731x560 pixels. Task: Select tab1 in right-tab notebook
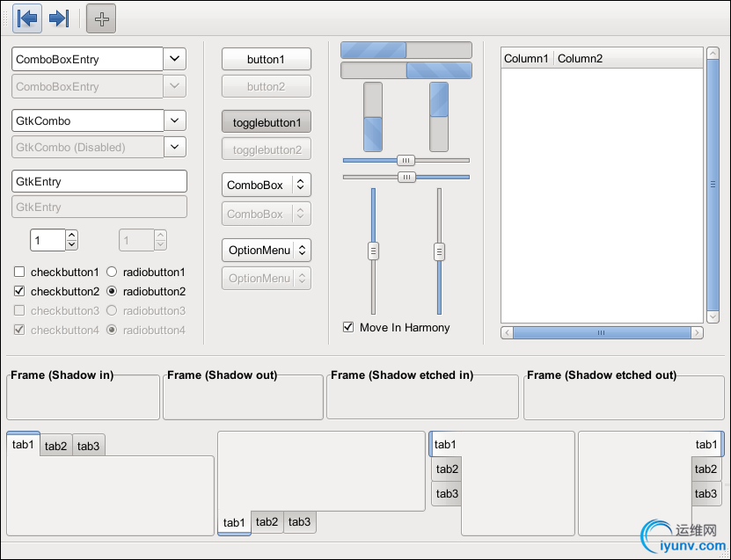706,445
